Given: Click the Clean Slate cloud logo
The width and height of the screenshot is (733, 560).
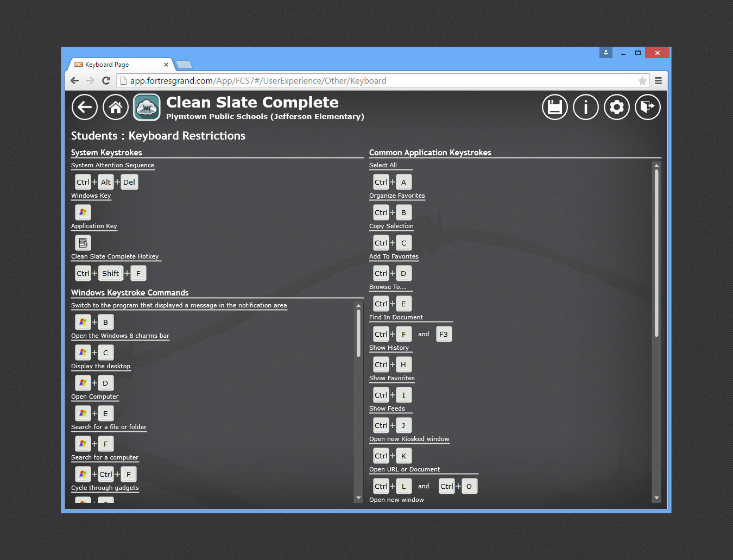Looking at the screenshot, I should pos(147,107).
